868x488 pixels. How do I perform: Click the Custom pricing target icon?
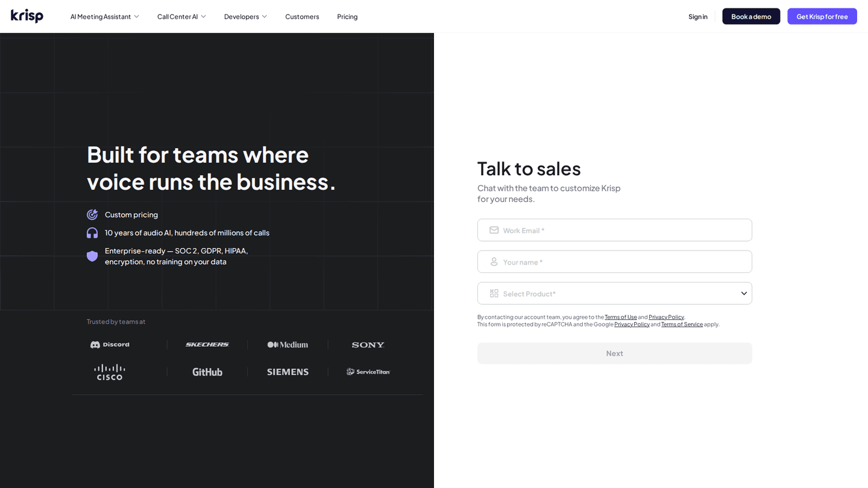(x=92, y=214)
